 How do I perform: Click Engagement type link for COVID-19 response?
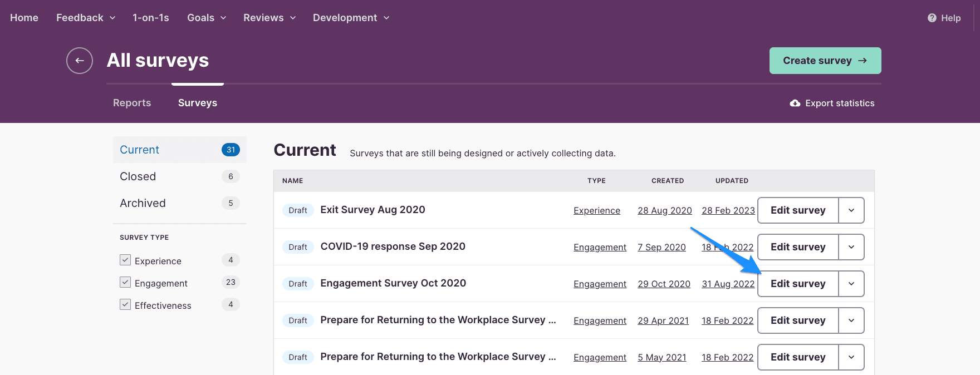[x=600, y=247]
